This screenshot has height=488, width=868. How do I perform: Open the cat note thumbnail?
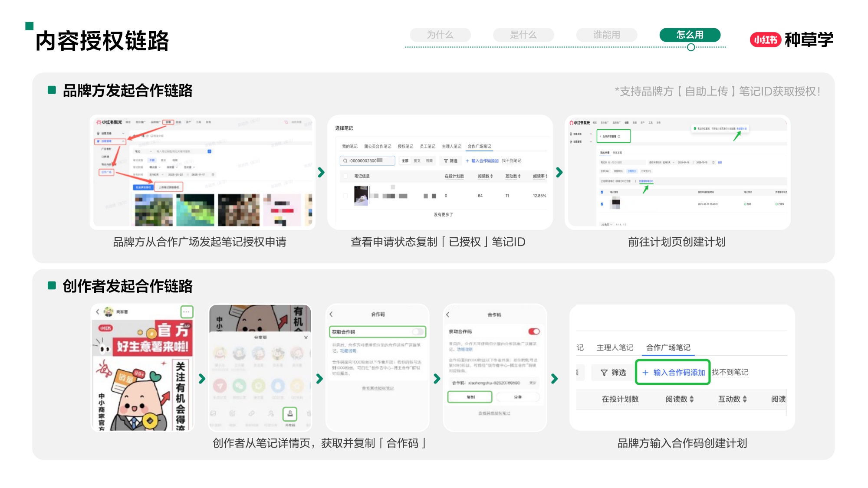361,196
